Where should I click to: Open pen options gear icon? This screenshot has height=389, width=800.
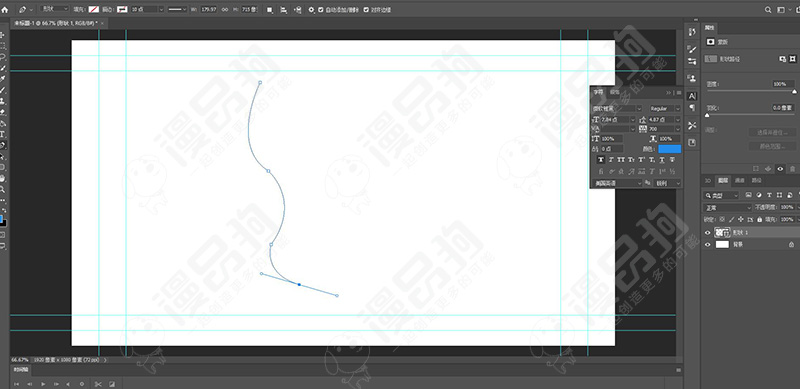point(312,10)
